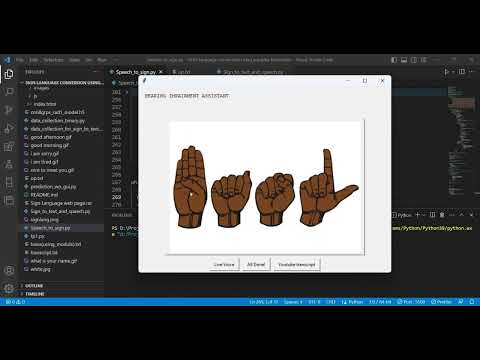Open the Extensions view in the activity bar
This screenshot has height=360, width=480.
9,146
